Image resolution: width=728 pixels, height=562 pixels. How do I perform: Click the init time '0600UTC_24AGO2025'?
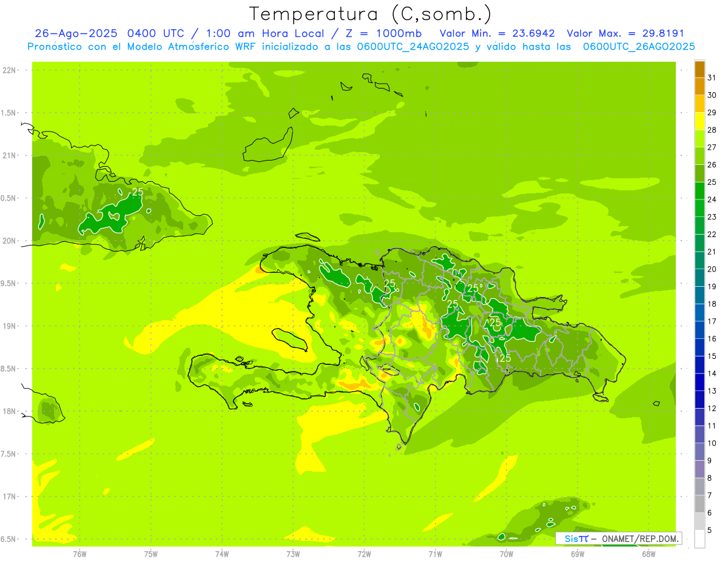point(414,46)
